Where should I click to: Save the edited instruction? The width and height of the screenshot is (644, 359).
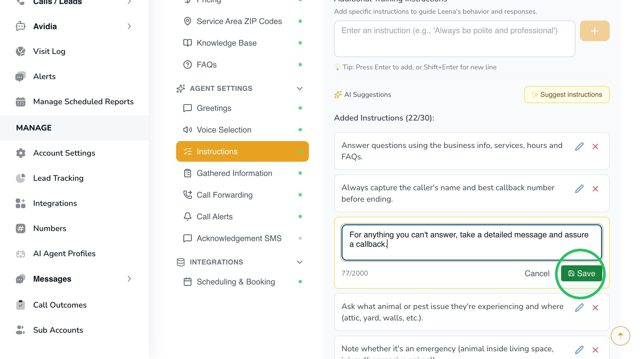[x=582, y=273]
